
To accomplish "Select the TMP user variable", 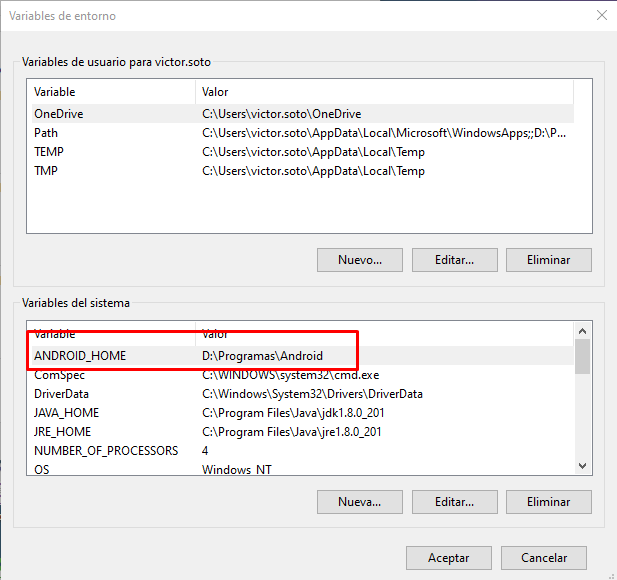I will point(47,171).
